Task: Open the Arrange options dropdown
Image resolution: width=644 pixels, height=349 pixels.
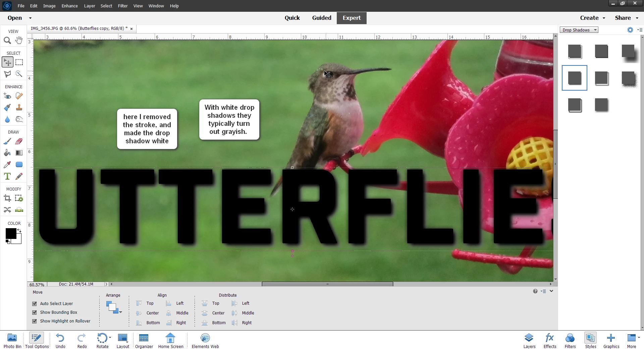Action: 114,308
